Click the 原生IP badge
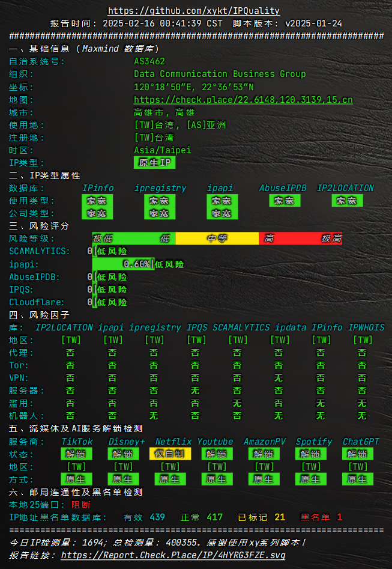 pyautogui.click(x=154, y=163)
